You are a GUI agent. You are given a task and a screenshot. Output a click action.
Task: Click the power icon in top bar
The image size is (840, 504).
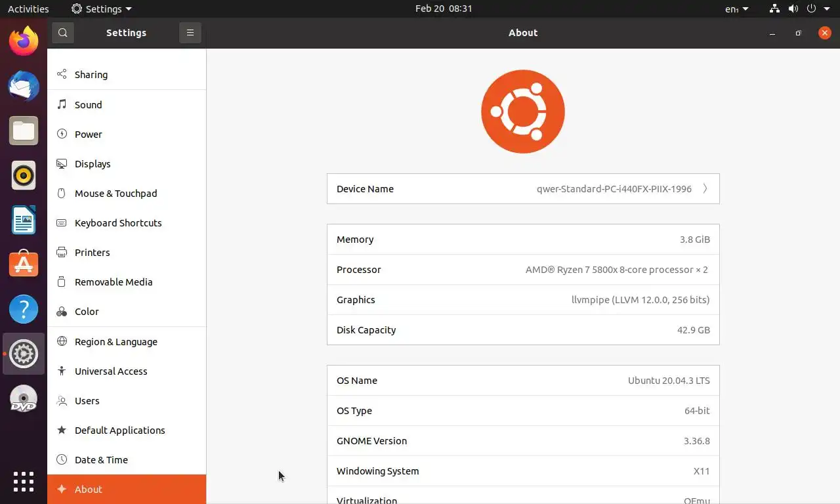click(811, 9)
